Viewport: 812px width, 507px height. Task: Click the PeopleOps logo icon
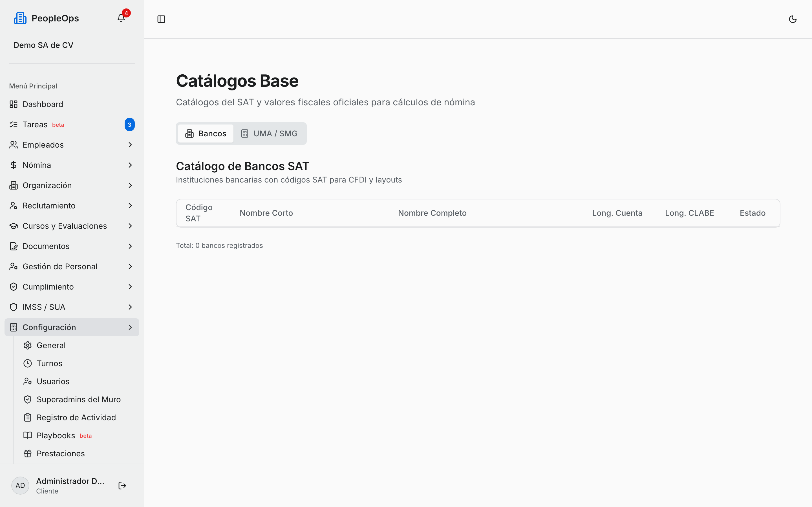(20, 18)
